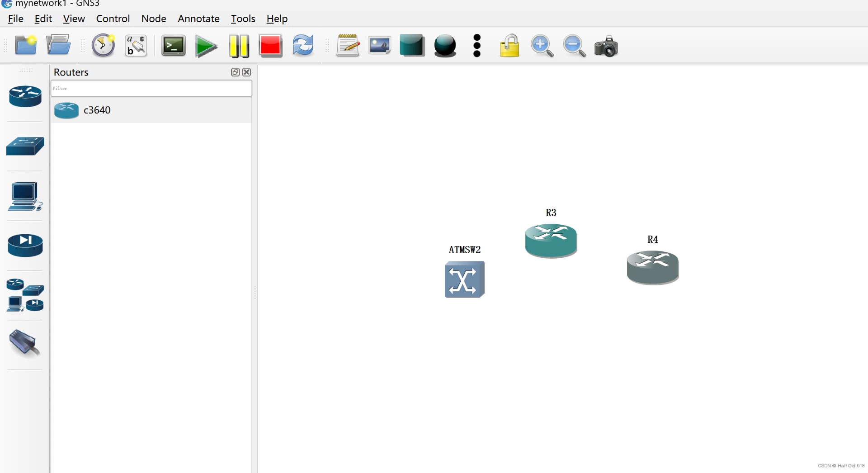868x473 pixels.
Task: Browse routers in device sidebar
Action: 25,96
